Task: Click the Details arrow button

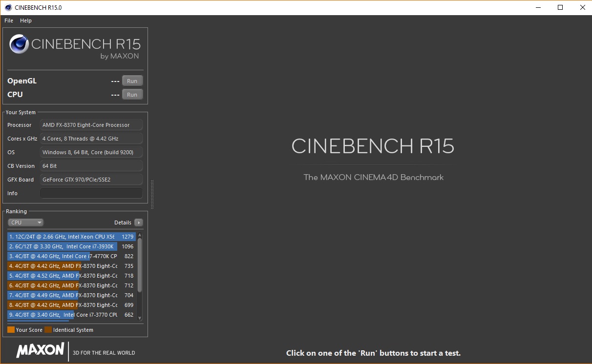Action: click(x=139, y=222)
